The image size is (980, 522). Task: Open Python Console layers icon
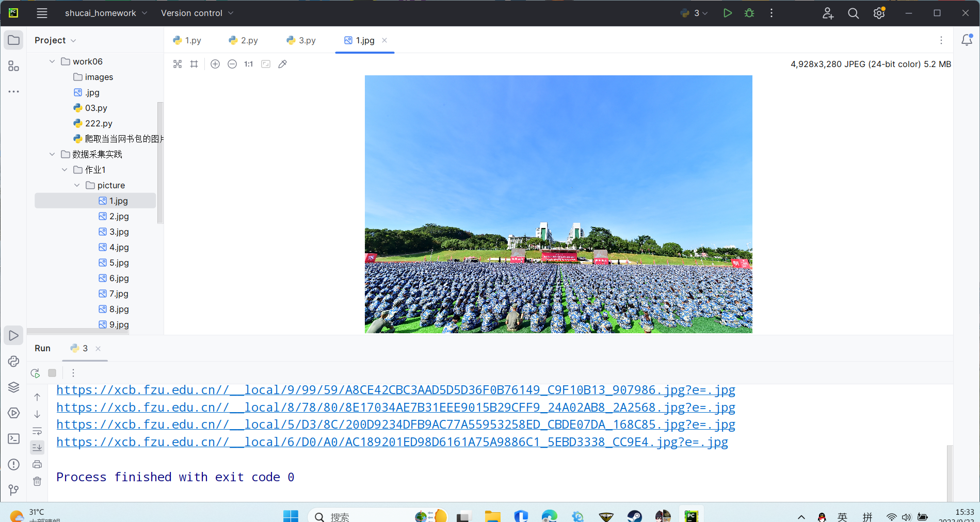click(14, 387)
